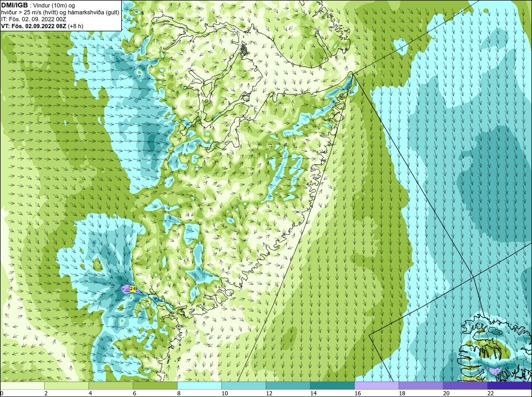532x397 pixels.
Task: Click the legend label 14
Action: tap(313, 393)
